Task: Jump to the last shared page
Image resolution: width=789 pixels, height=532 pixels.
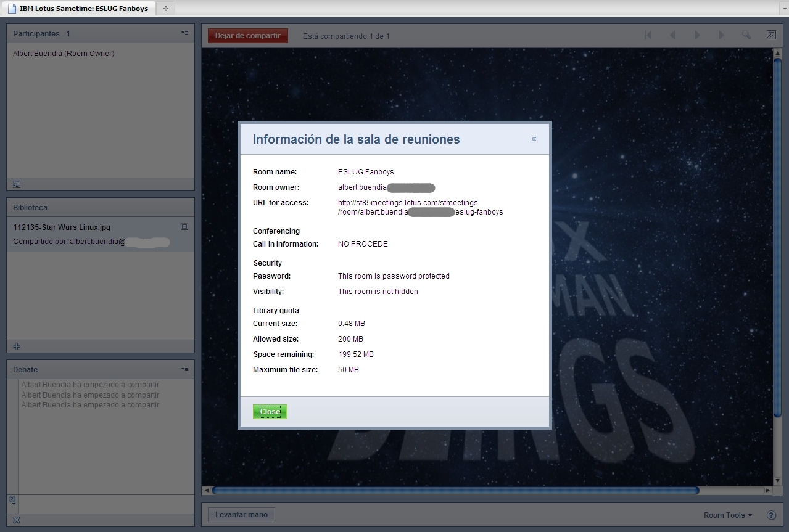Action: pyautogui.click(x=722, y=35)
